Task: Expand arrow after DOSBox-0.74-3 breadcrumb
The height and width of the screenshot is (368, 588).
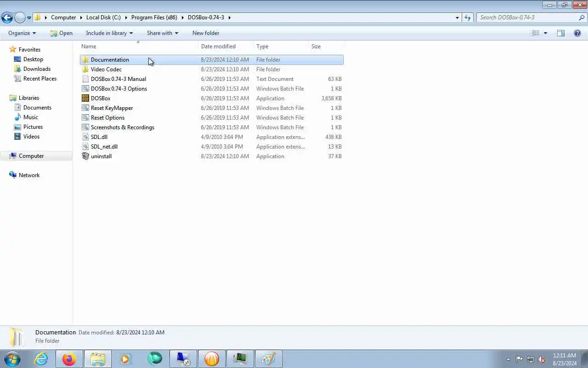Action: [x=229, y=17]
